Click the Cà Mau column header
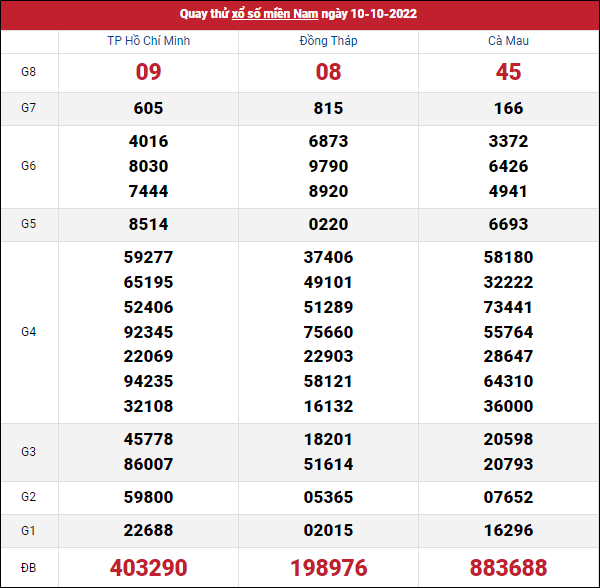This screenshot has width=600, height=588. click(509, 41)
